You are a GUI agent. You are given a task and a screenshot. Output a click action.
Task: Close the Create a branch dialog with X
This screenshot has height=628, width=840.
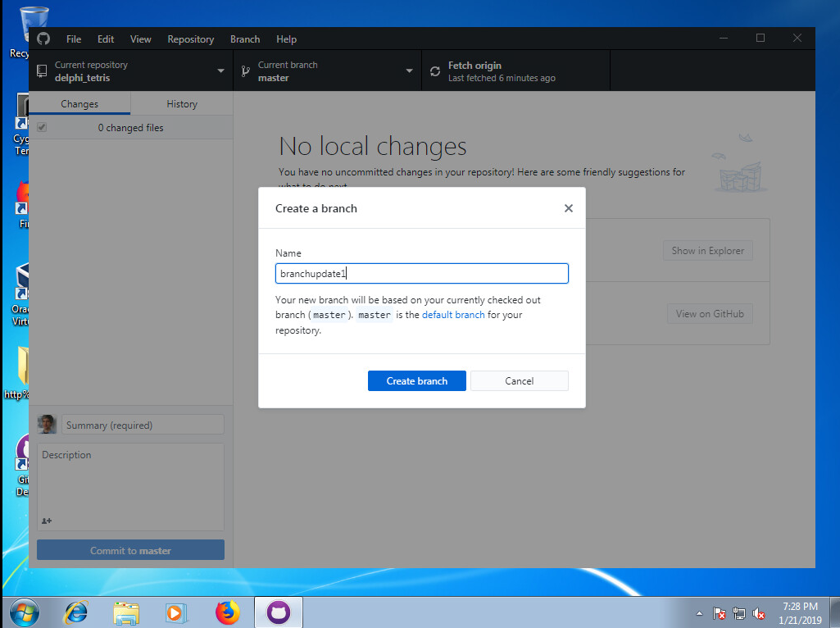pos(568,208)
